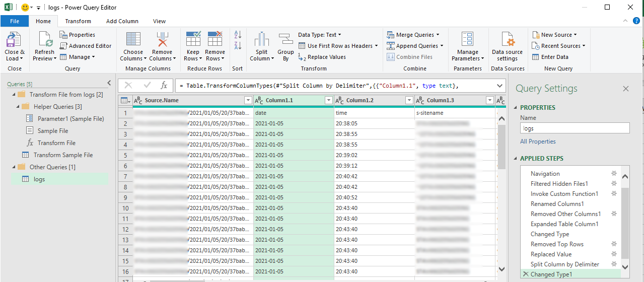Screen dimensions: 644x282
Task: Open the Data Type: Text dropdown
Action: pyautogui.click(x=320, y=35)
